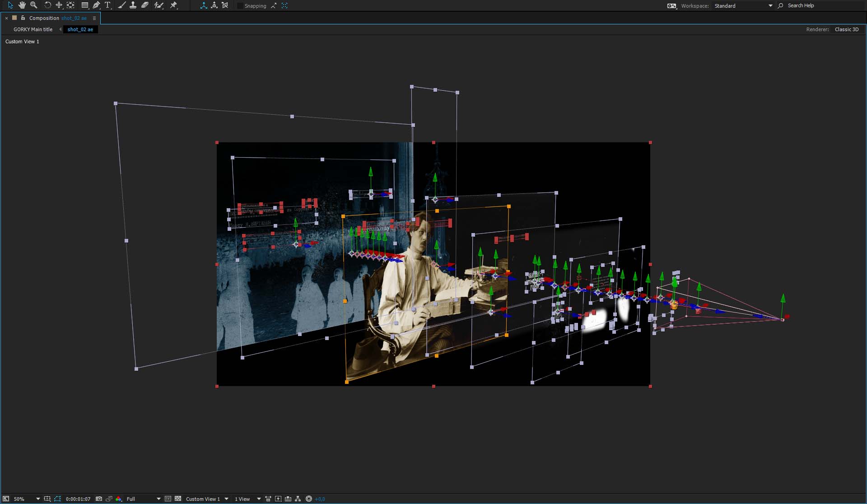Switch to GORKY Main title composition
The width and height of the screenshot is (867, 504).
[33, 29]
